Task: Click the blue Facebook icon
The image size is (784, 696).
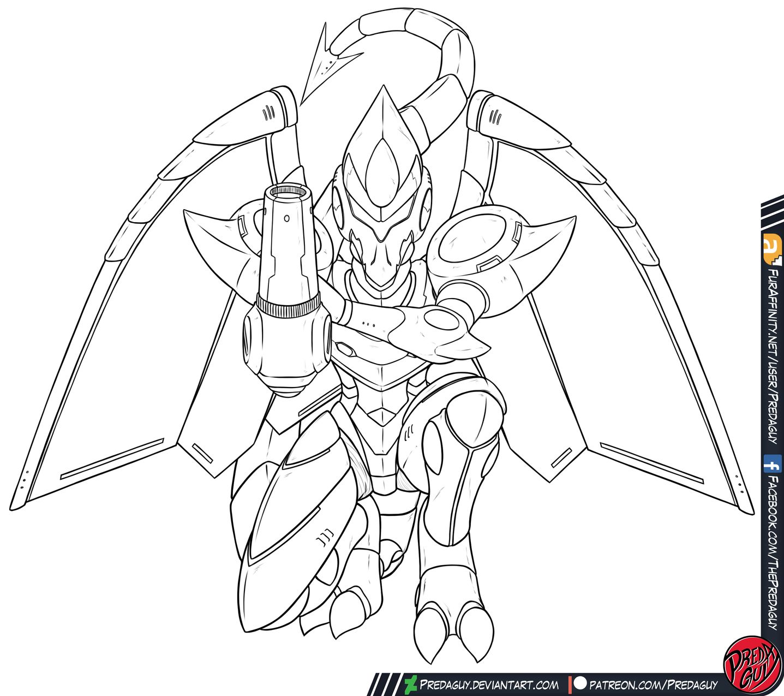Action: click(771, 465)
